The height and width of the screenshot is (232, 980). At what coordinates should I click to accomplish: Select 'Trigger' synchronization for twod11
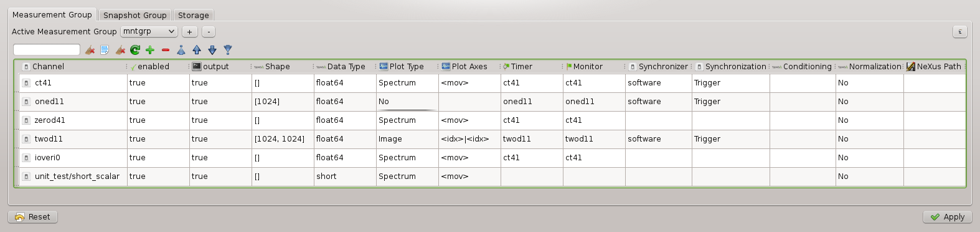[x=730, y=139]
